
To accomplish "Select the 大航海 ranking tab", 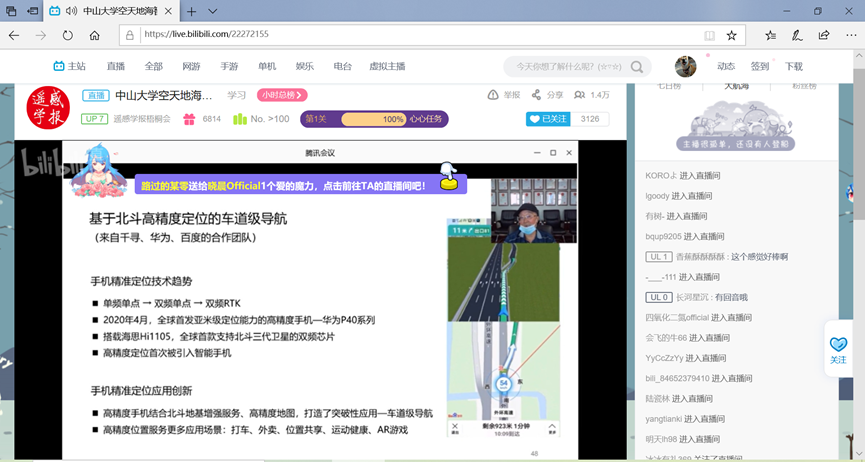I will (x=736, y=86).
